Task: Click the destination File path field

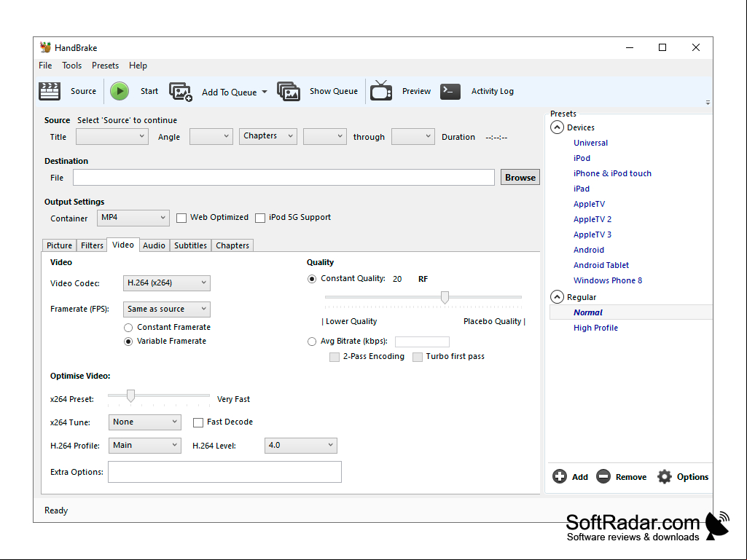Action: pyautogui.click(x=284, y=177)
